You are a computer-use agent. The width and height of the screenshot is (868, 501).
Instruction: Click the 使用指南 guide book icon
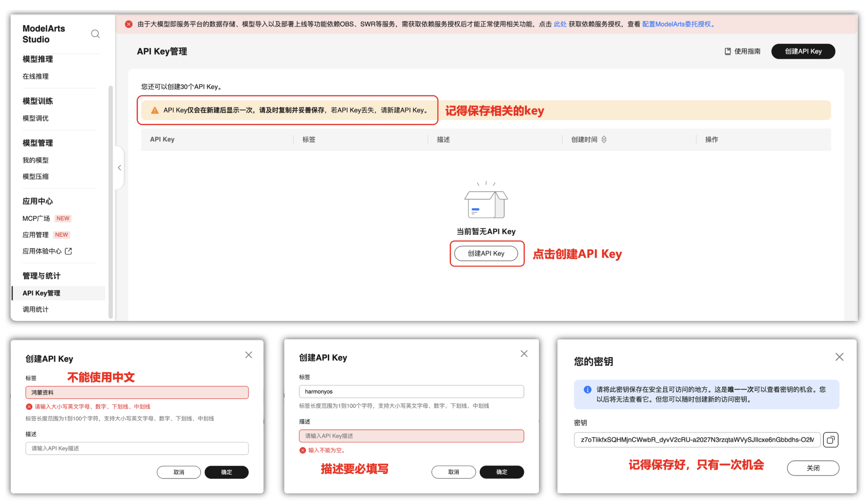pos(728,52)
